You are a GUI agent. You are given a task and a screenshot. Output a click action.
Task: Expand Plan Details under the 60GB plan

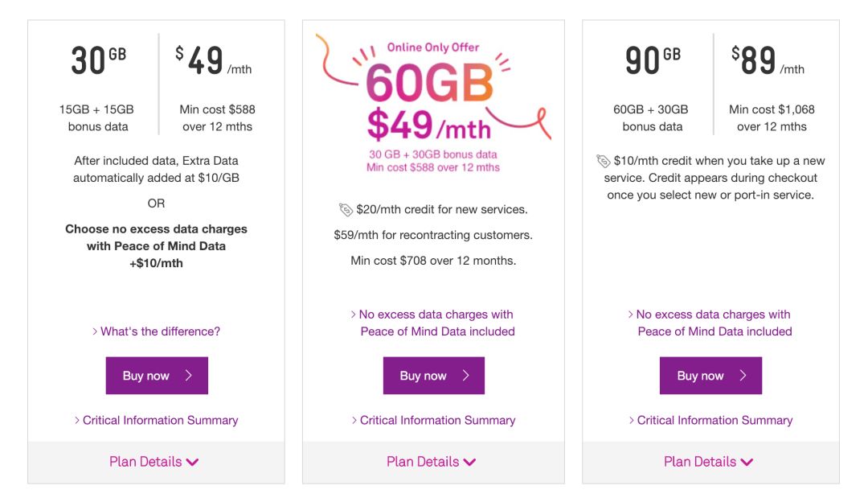[x=432, y=462]
